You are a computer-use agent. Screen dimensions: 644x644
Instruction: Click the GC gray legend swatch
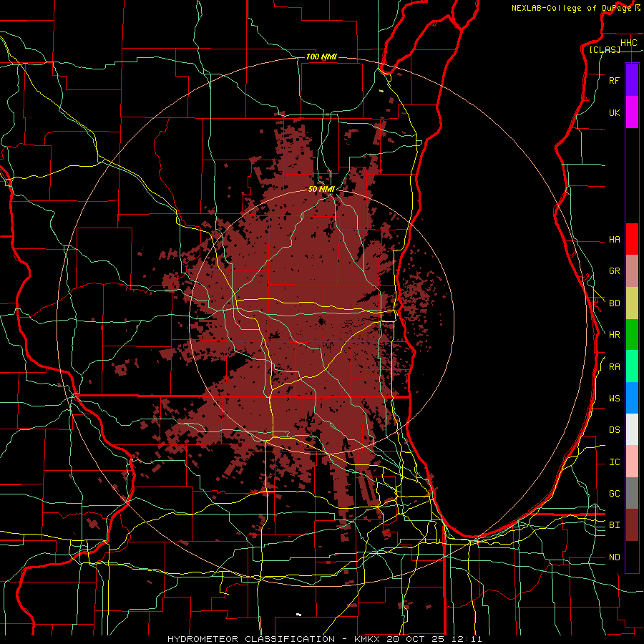632,493
